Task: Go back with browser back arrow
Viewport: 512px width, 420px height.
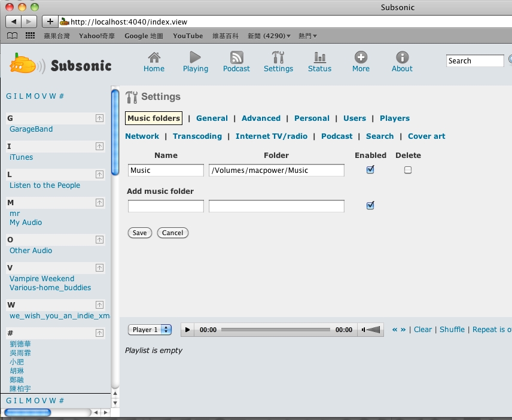Action: point(13,22)
